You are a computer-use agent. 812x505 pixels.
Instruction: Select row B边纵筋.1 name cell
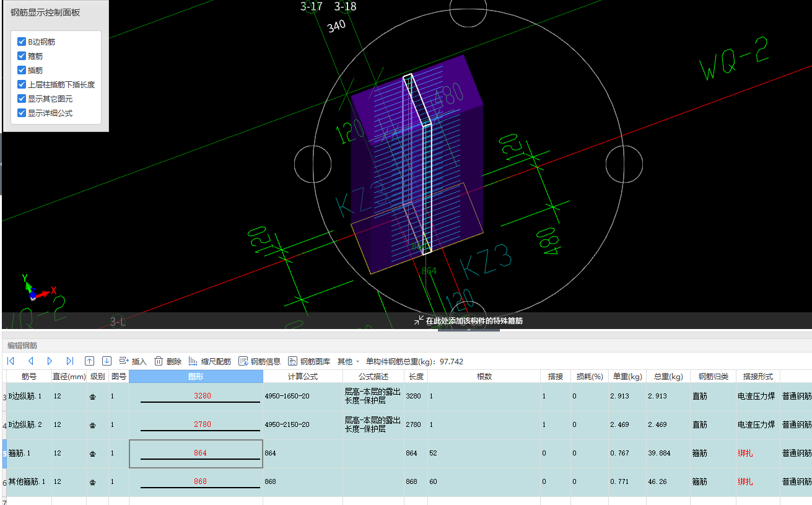28,396
